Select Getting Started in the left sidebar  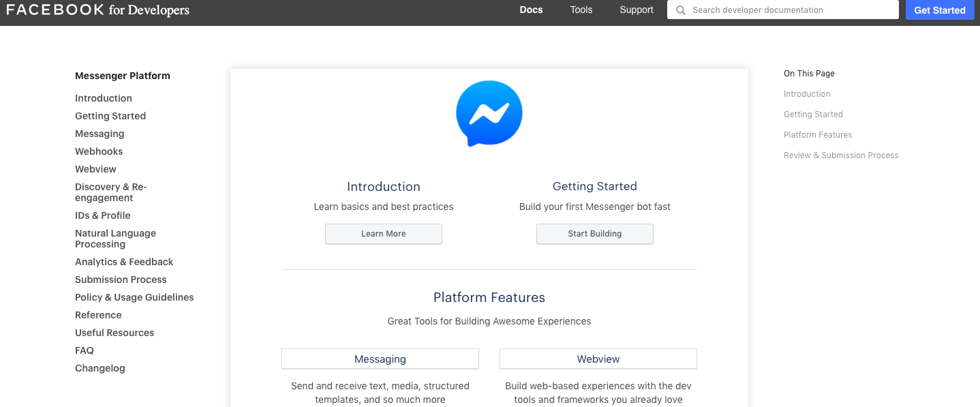point(110,116)
